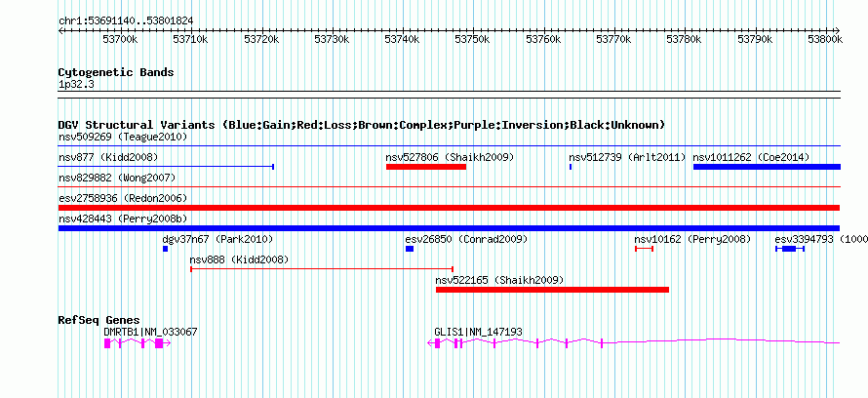Click the nsv888 (Kidd2008) red span
The image size is (868, 398).
(322, 269)
